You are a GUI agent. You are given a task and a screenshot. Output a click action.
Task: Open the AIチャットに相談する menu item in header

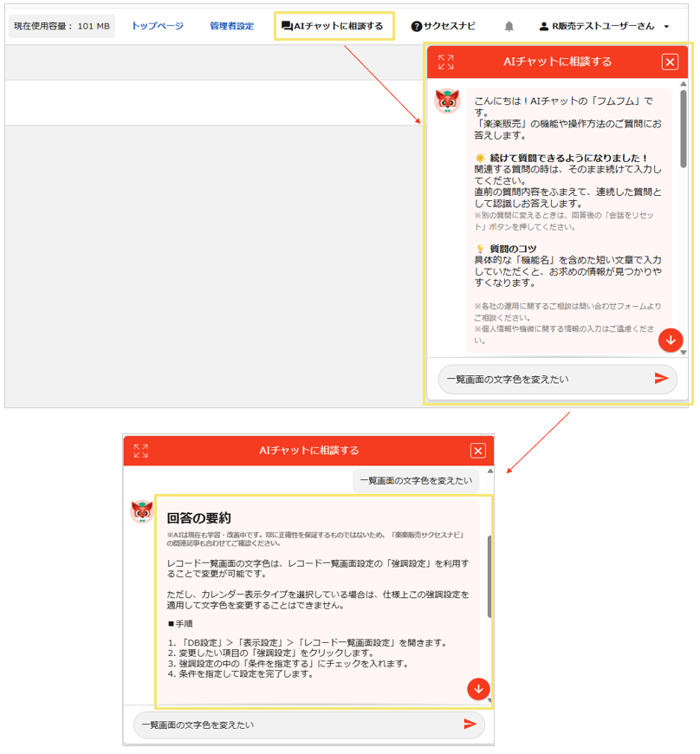pos(333,26)
